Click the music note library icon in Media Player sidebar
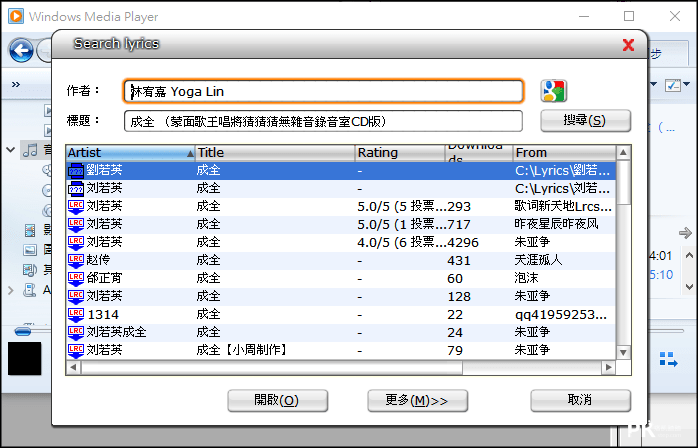The image size is (698, 448). click(x=30, y=150)
